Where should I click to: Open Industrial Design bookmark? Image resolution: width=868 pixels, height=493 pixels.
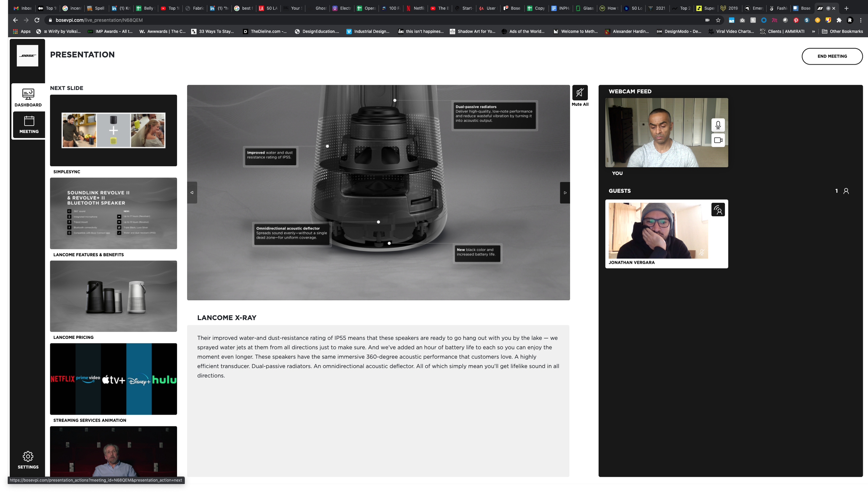pyautogui.click(x=368, y=32)
